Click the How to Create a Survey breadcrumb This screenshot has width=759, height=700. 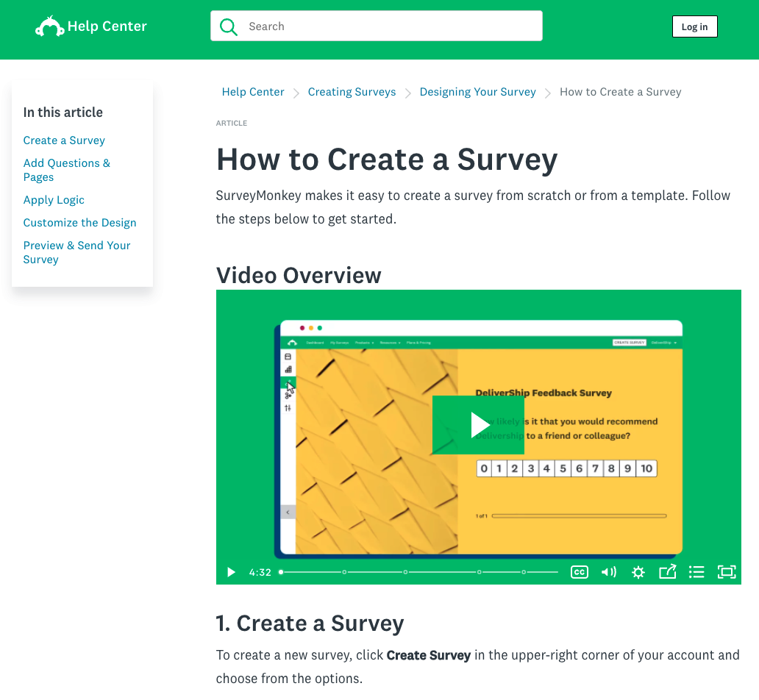621,92
